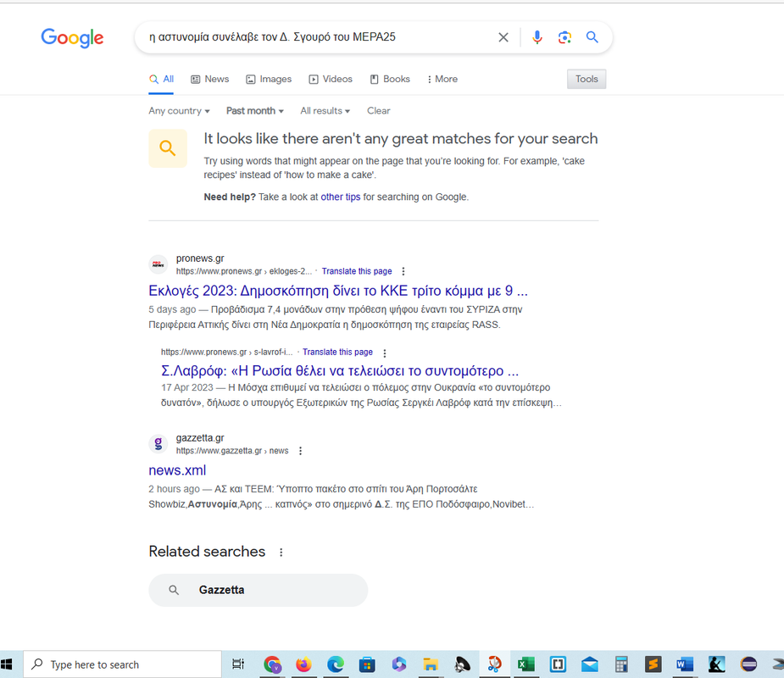Open the news.xml gazzetta result
The height and width of the screenshot is (678, 784).
(x=177, y=470)
